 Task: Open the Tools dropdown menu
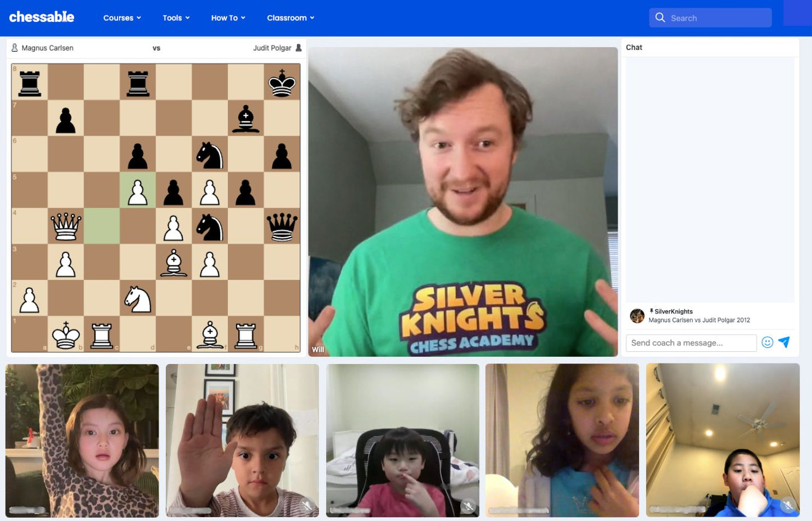176,18
